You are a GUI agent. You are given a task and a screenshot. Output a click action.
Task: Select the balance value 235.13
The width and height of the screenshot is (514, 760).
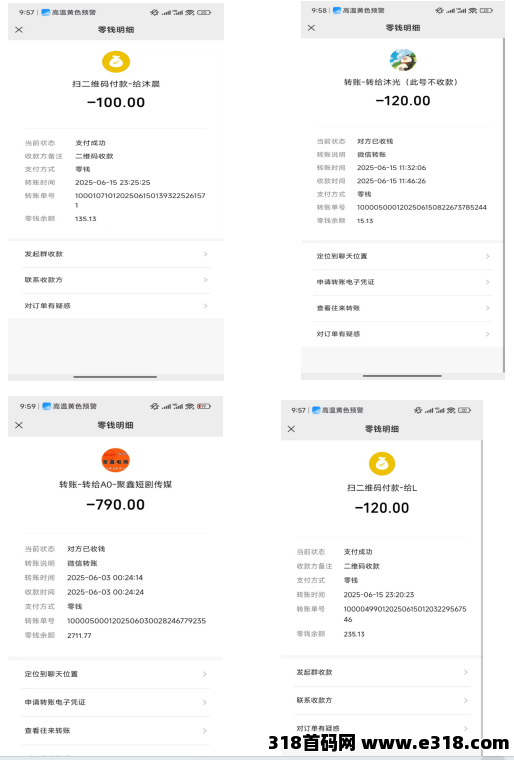[354, 634]
